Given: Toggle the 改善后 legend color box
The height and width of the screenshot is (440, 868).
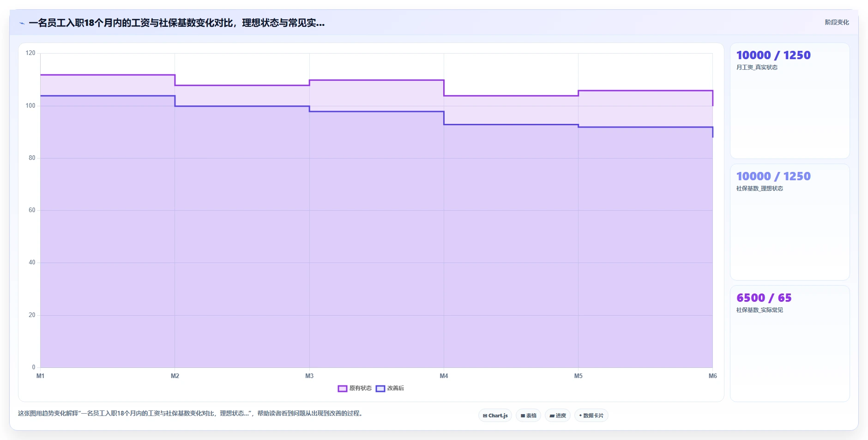Looking at the screenshot, I should coord(380,389).
